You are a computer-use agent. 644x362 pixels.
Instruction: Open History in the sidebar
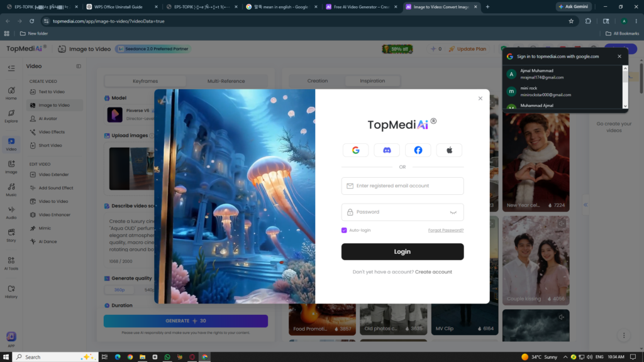point(11,292)
